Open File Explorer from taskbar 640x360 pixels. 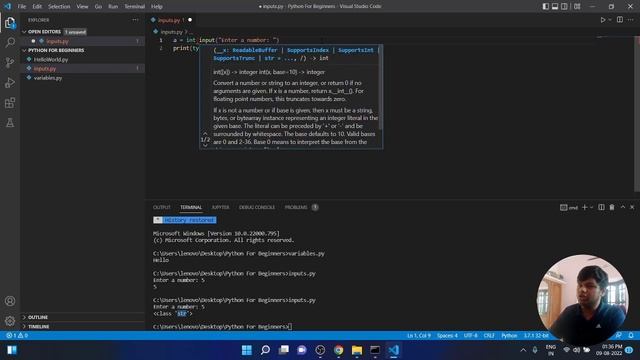click(357, 350)
